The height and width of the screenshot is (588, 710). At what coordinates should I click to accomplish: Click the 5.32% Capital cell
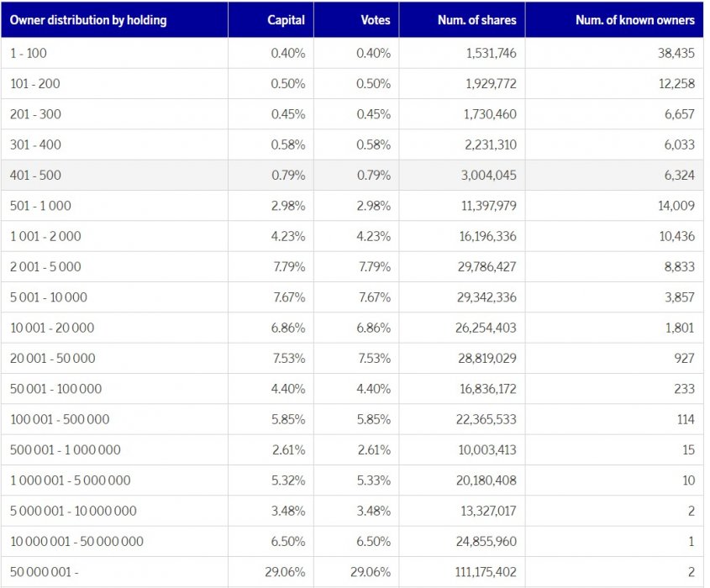coord(288,480)
